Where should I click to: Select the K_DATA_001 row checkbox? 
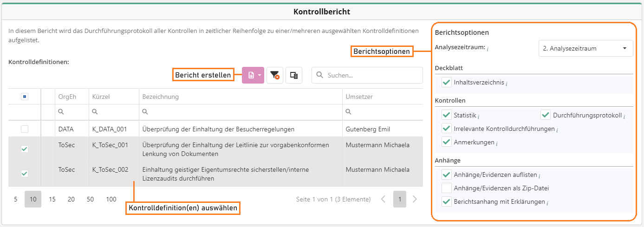click(25, 130)
